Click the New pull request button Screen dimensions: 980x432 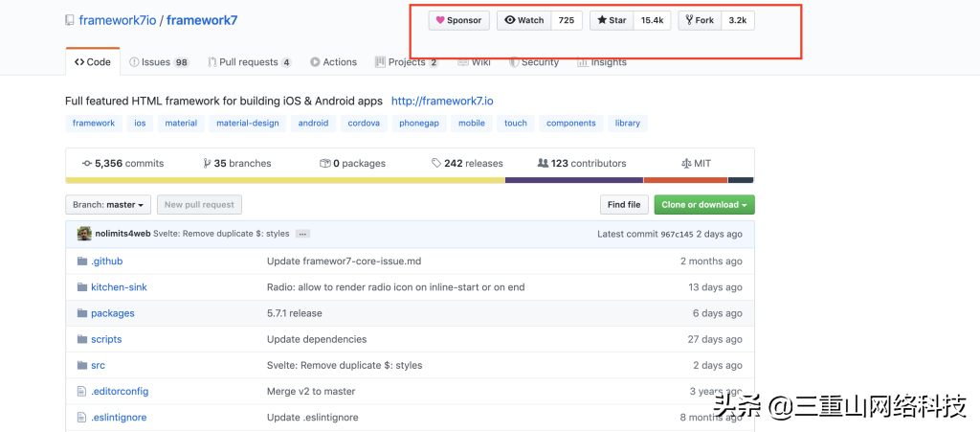[x=199, y=204]
